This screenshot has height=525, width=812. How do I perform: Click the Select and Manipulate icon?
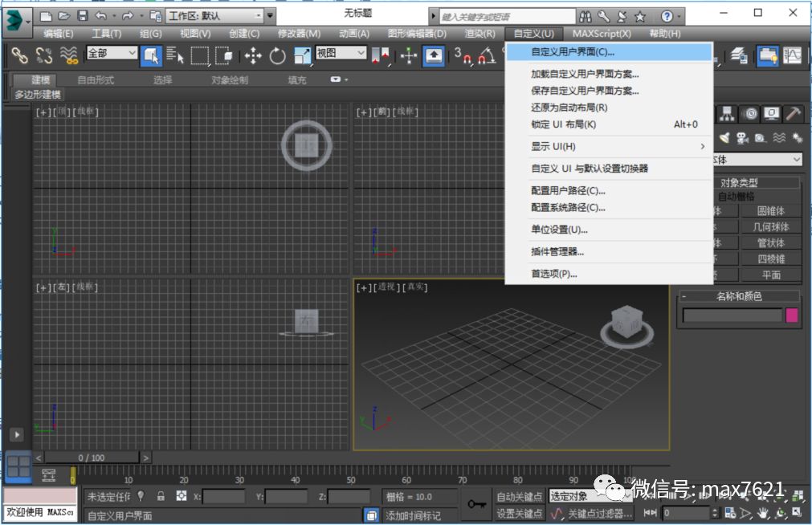pyautogui.click(x=409, y=55)
